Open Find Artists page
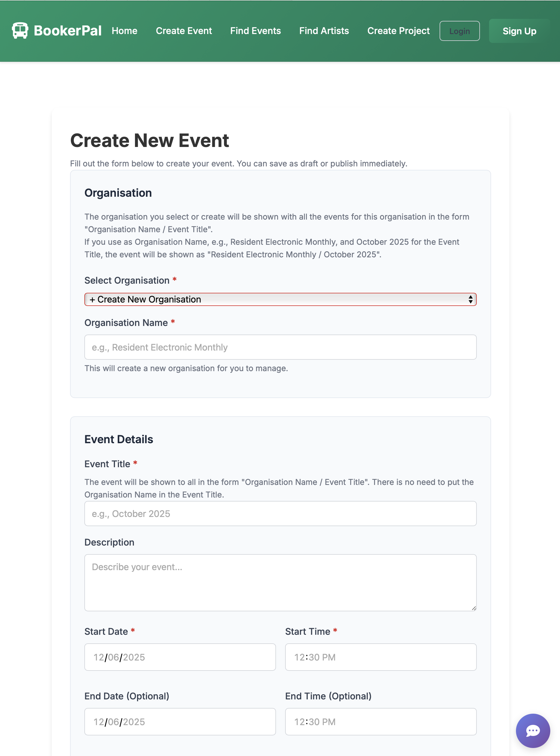Viewport: 560px width, 756px height. (324, 31)
